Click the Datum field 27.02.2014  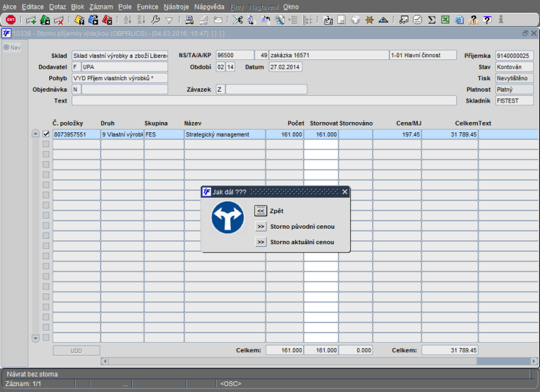[x=286, y=67]
